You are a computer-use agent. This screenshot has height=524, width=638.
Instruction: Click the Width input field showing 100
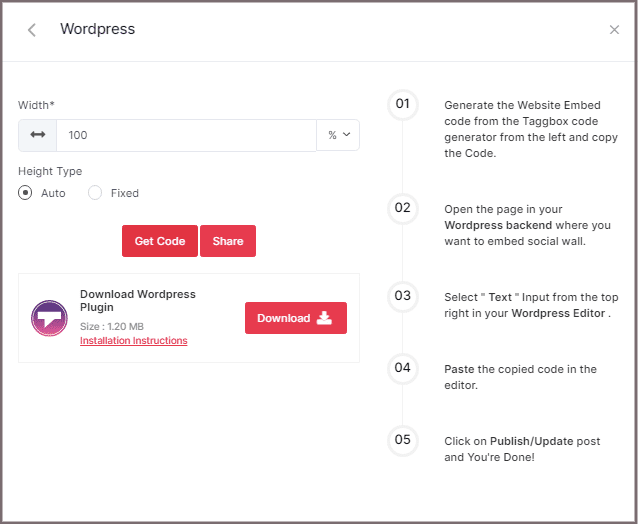tap(185, 135)
